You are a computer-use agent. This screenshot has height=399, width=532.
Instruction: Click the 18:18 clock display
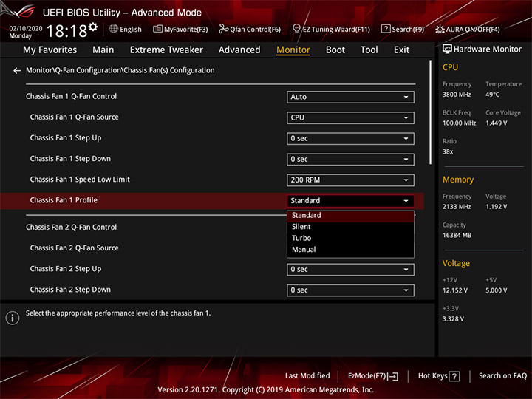coord(66,31)
